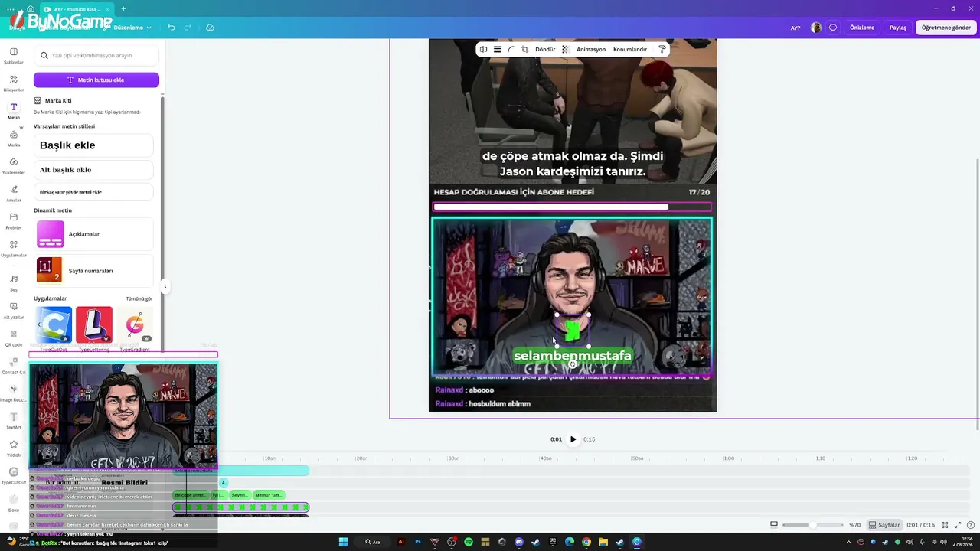The width and height of the screenshot is (980, 551).
Task: Switch to the AY? - Youtube Kısa browser tab
Action: click(x=75, y=8)
